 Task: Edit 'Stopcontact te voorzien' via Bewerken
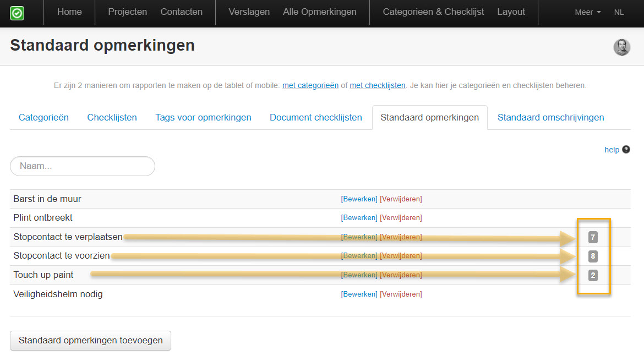pyautogui.click(x=359, y=255)
